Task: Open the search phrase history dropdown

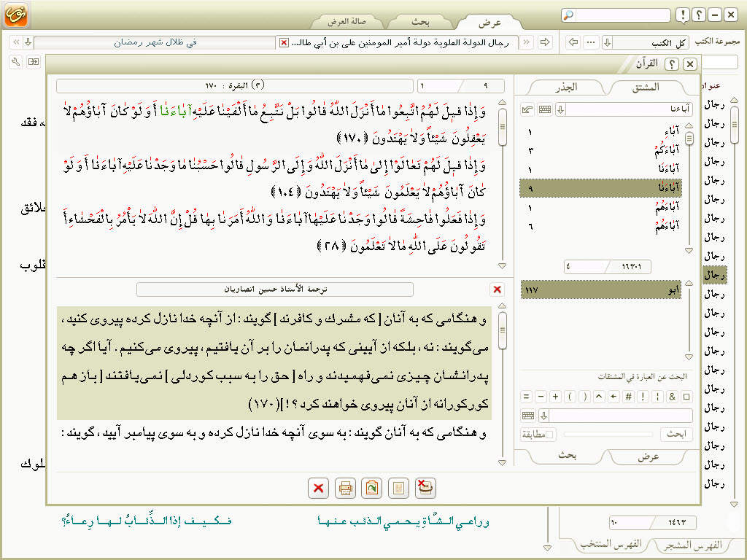Action: pos(543,416)
